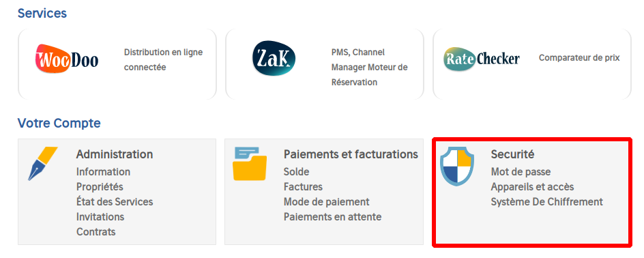
Task: View the Solde balance link
Action: pyautogui.click(x=297, y=172)
